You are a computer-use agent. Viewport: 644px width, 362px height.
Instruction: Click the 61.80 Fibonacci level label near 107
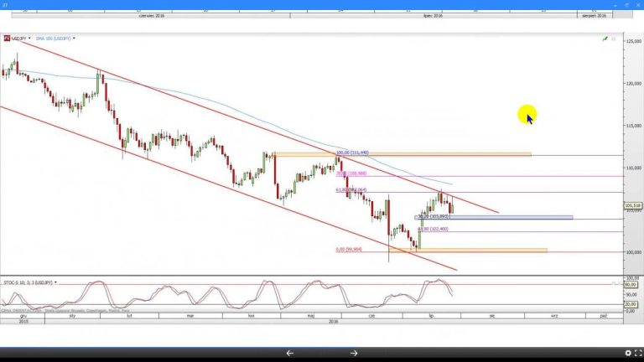[x=351, y=189]
